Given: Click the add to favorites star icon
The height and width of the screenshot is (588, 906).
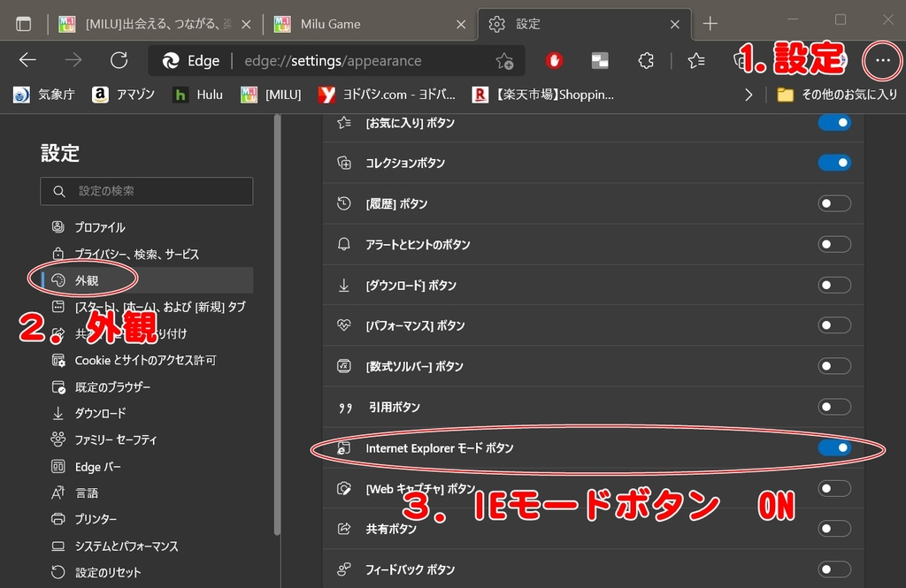Looking at the screenshot, I should (x=504, y=60).
